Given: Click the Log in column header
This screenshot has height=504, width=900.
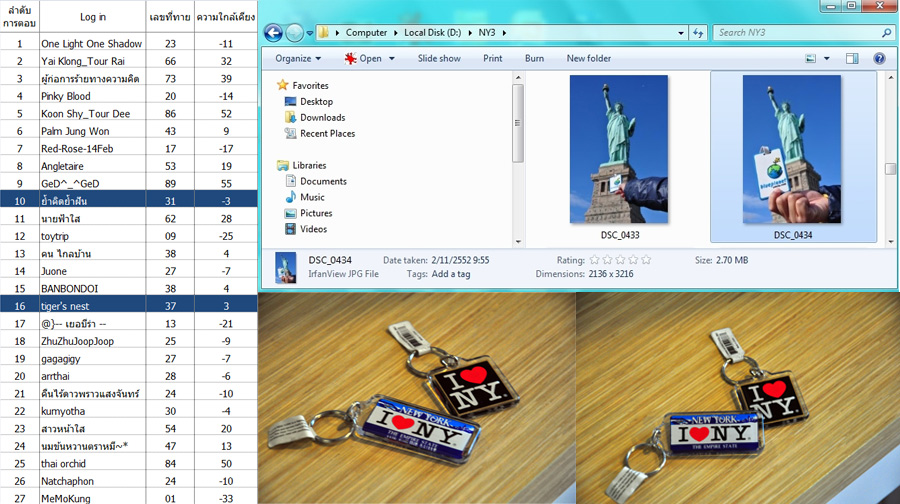Looking at the screenshot, I should tap(93, 17).
